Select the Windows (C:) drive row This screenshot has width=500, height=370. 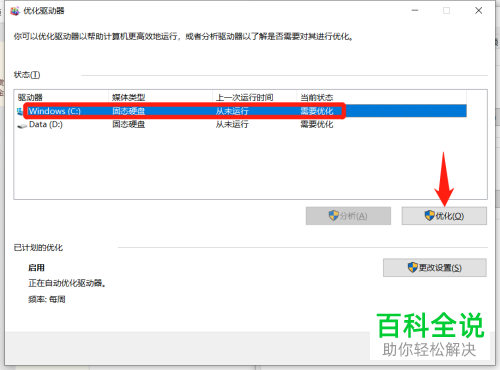[x=242, y=111]
